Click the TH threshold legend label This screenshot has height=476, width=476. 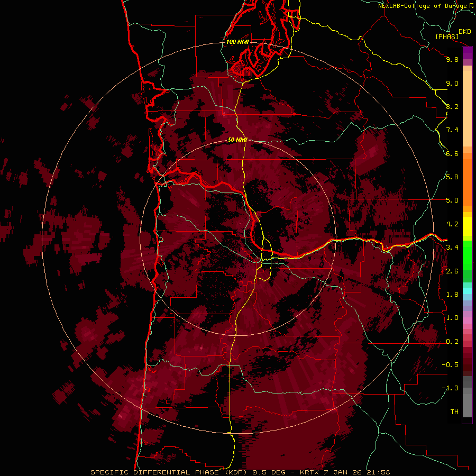click(x=454, y=412)
